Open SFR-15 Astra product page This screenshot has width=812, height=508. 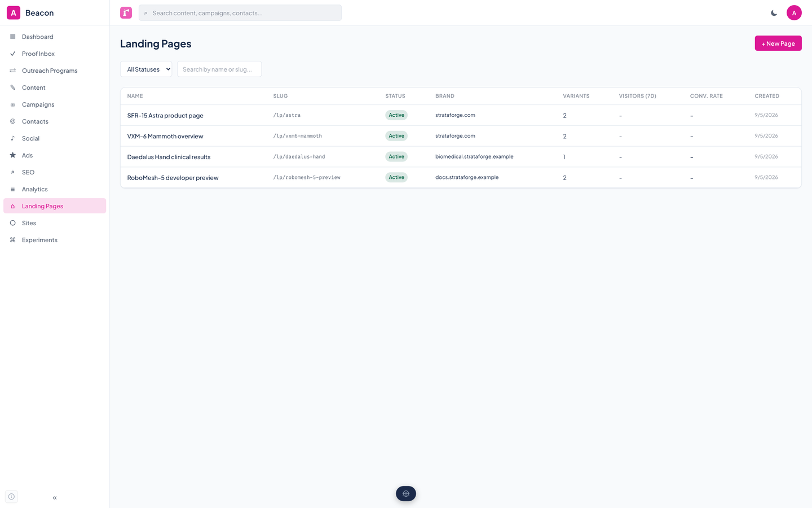click(165, 116)
